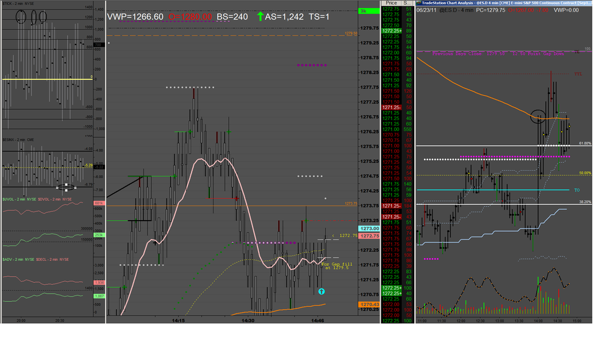The image size is (610, 364).
Task: Click the orange 1270.43 price axis label
Action: point(369,304)
